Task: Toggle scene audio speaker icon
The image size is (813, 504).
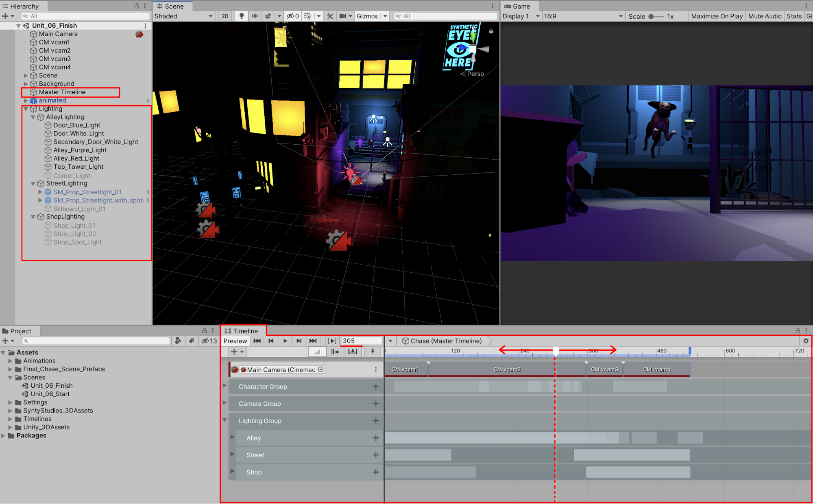Action: (255, 16)
